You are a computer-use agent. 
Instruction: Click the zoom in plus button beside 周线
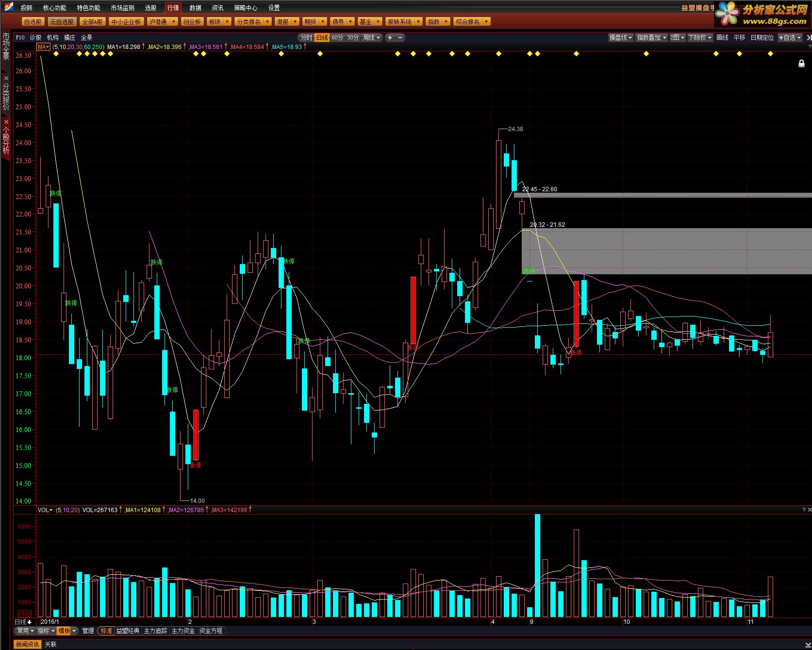pyautogui.click(x=390, y=37)
